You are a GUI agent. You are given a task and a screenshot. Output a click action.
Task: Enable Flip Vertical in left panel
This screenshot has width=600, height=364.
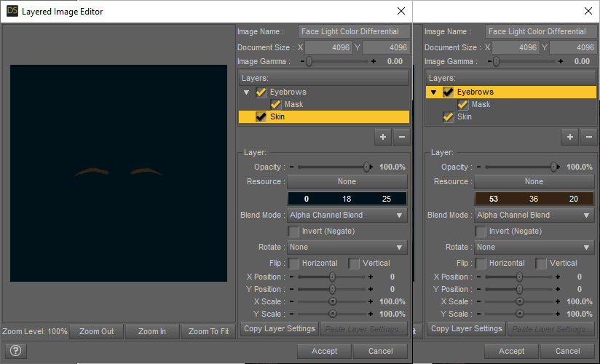[354, 264]
